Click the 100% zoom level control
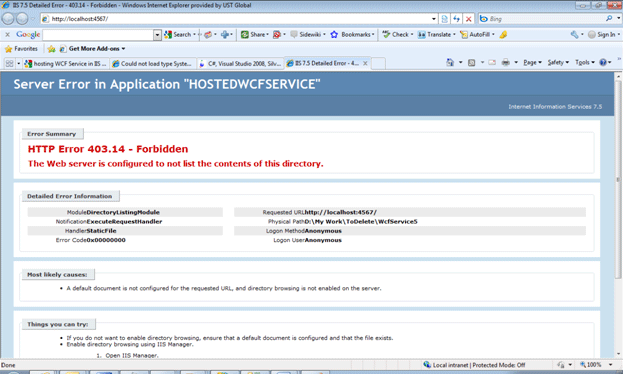This screenshot has height=374, width=623. click(594, 365)
